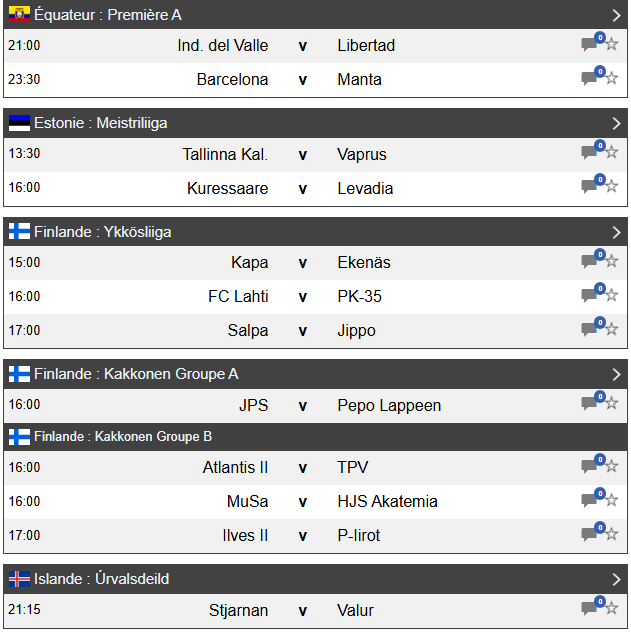Click comment bubble for Tallinna Kal. v Vaprus

click(590, 154)
